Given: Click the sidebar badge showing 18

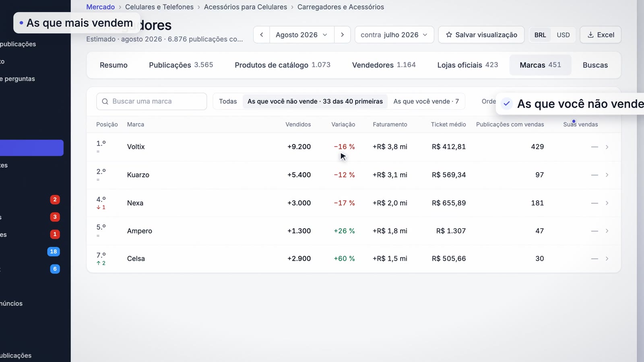Looking at the screenshot, I should pyautogui.click(x=54, y=251).
